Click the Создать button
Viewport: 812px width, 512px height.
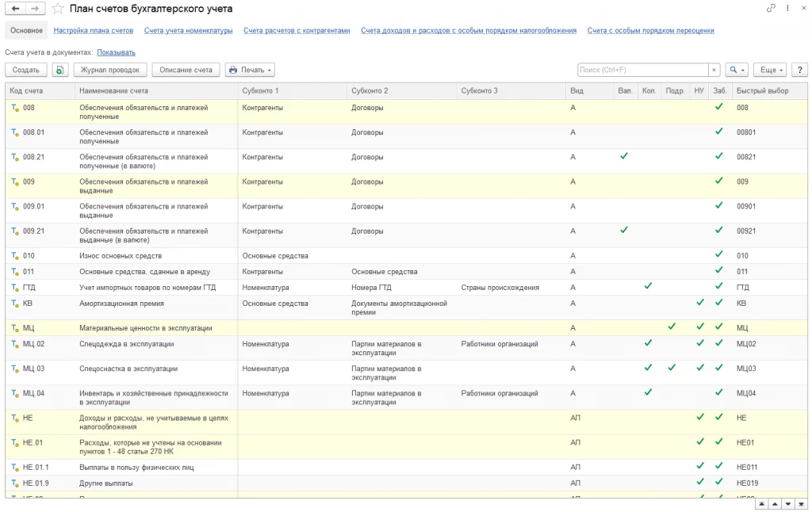click(26, 70)
